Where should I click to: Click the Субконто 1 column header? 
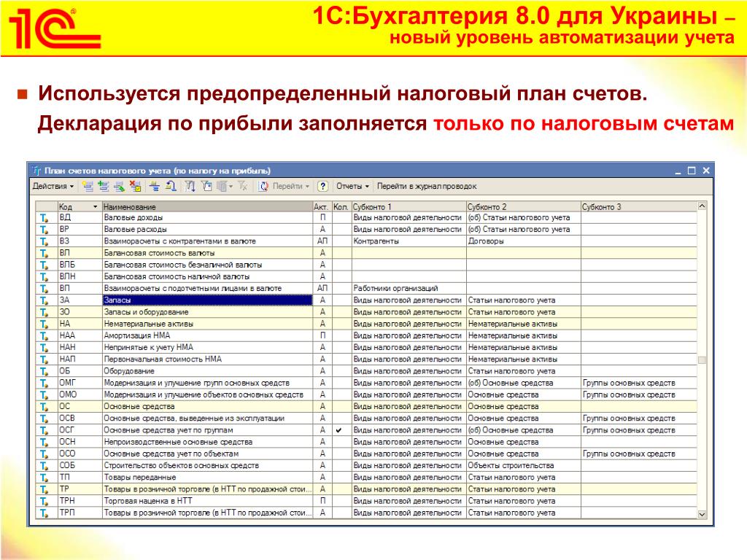tap(409, 206)
